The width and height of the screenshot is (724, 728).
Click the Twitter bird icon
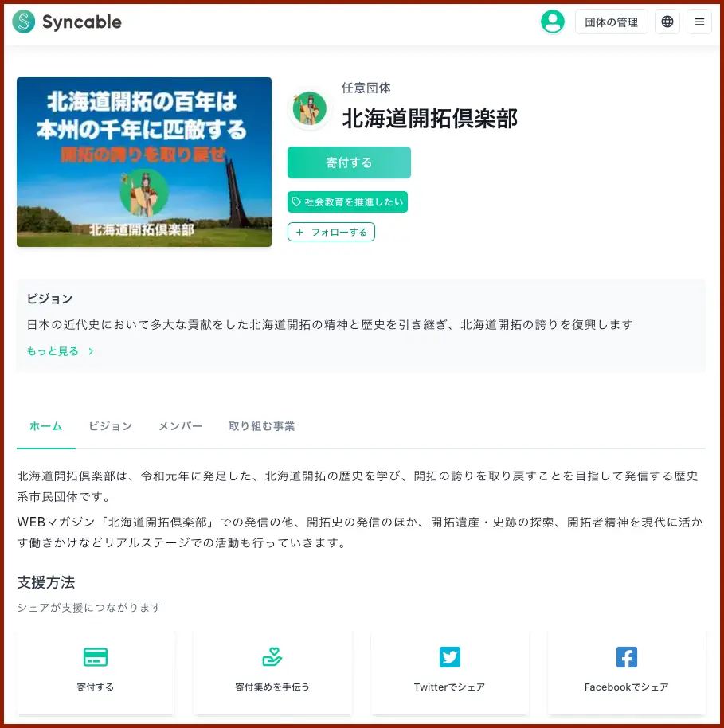point(450,657)
